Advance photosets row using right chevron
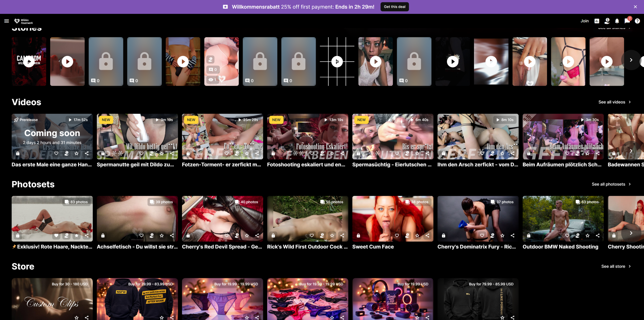644x320 pixels. pos(631,233)
